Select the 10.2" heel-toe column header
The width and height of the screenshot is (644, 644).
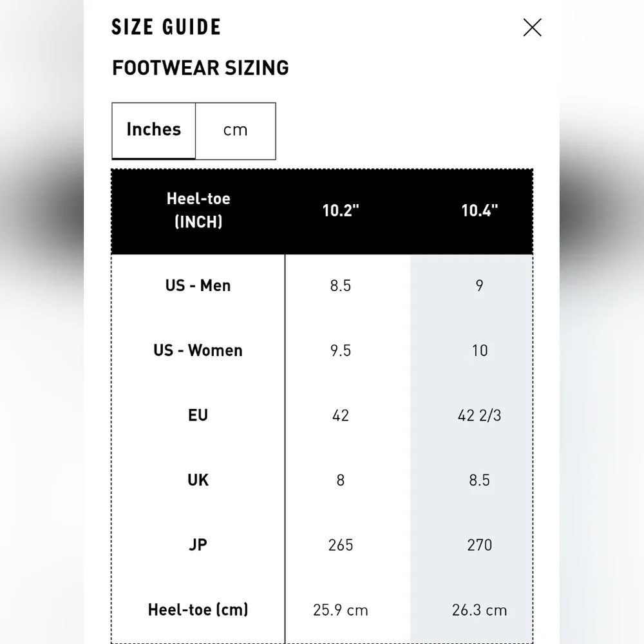(x=341, y=211)
